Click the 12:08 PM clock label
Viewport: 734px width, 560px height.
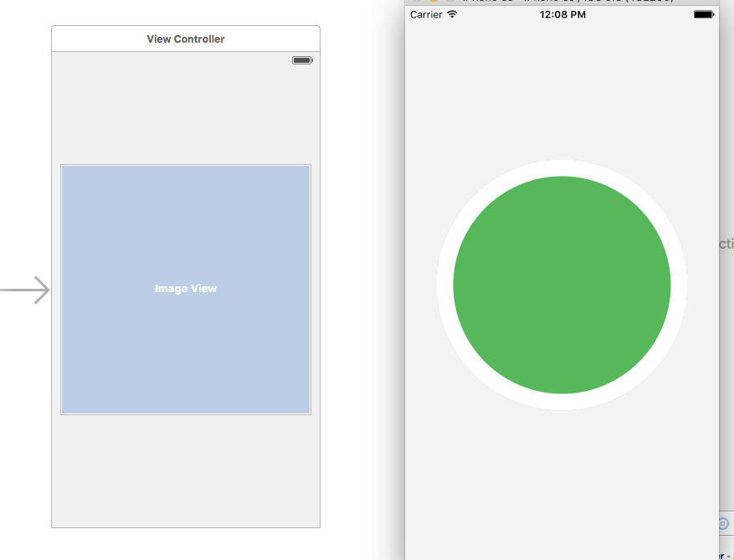(563, 14)
